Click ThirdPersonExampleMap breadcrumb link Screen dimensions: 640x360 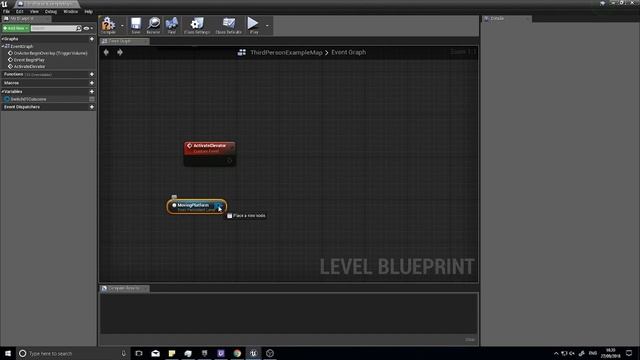(x=286, y=52)
